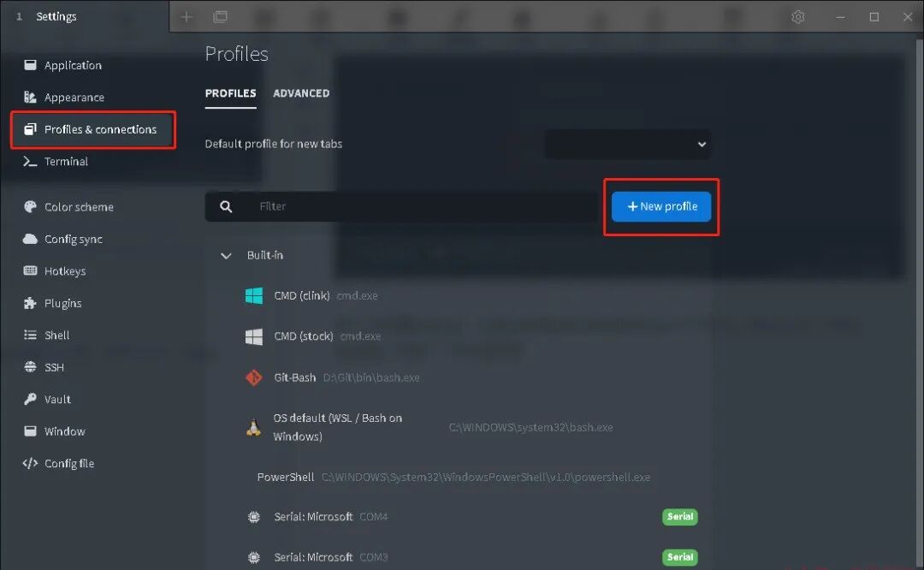Select the Terminal prompt icon
Screen dimensions: 924x570
pos(30,161)
